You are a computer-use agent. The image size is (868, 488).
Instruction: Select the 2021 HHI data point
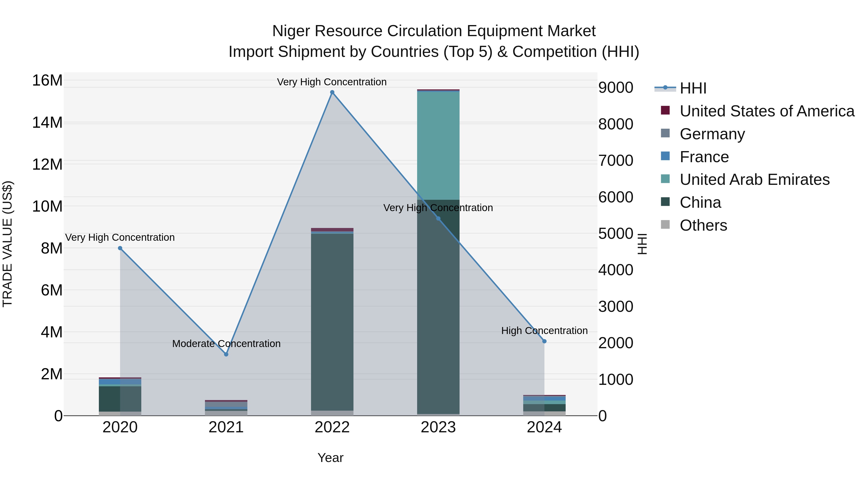[226, 354]
